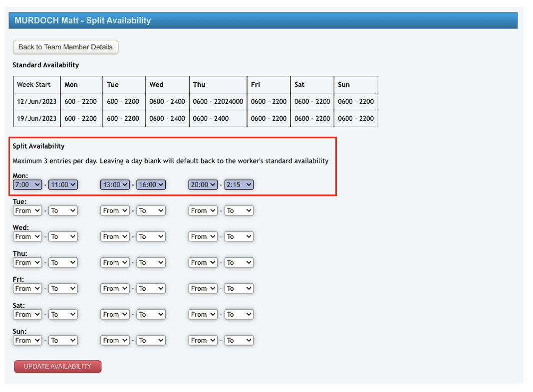This screenshot has width=533, height=392.
Task: Open Friday third From dropdown
Action: 203,289
